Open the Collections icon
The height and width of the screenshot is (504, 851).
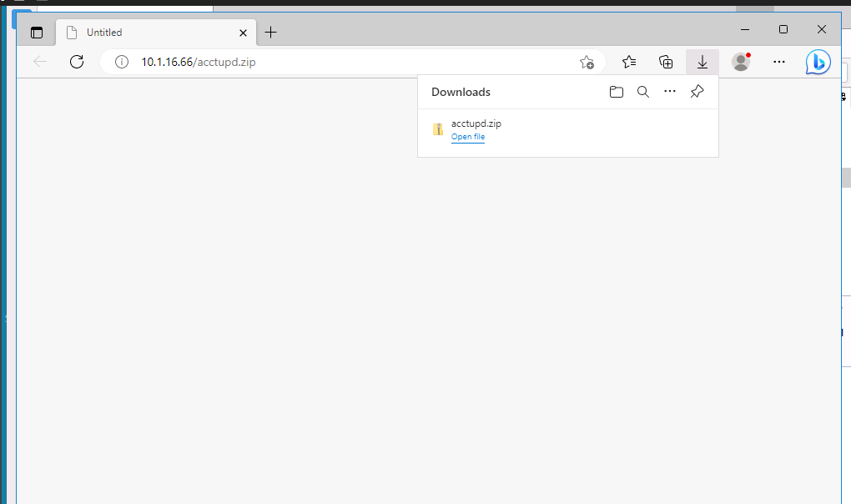(666, 62)
